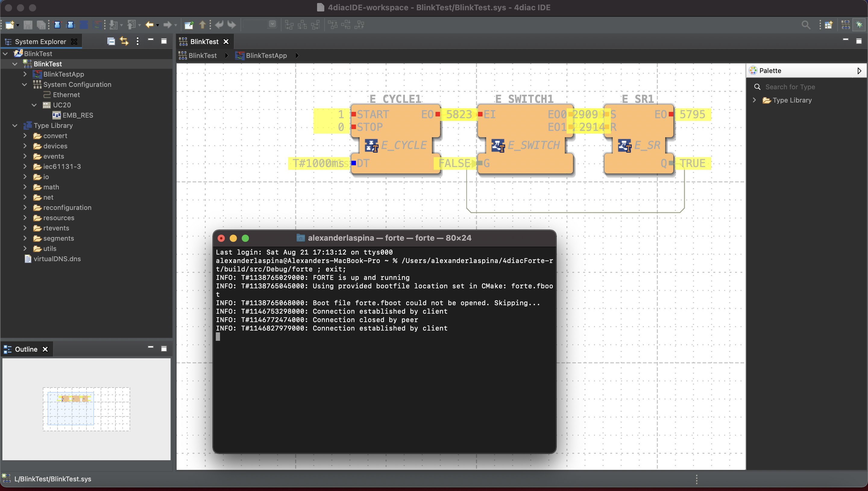
Task: Close the BlinkTest editor tab
Action: point(226,42)
